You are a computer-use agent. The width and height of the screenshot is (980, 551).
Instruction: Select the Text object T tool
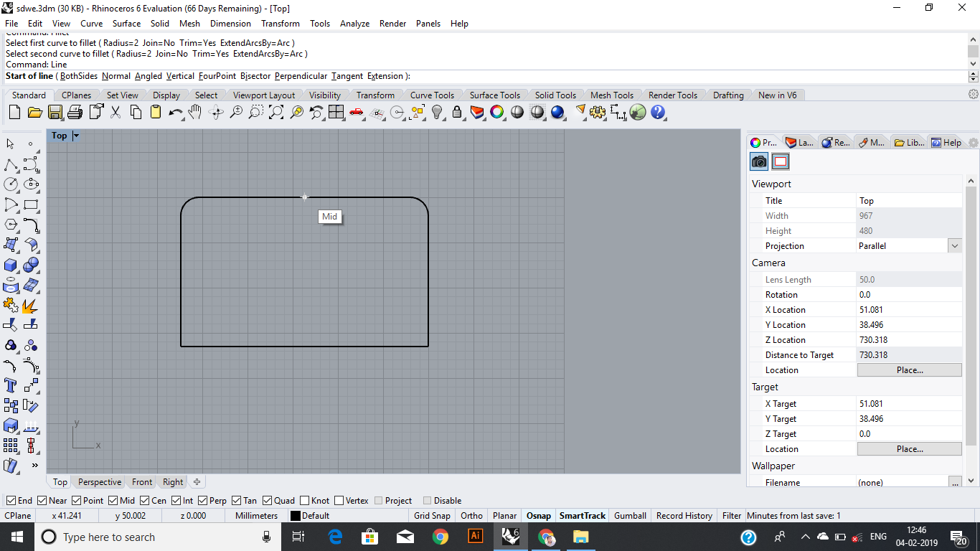pyautogui.click(x=11, y=385)
